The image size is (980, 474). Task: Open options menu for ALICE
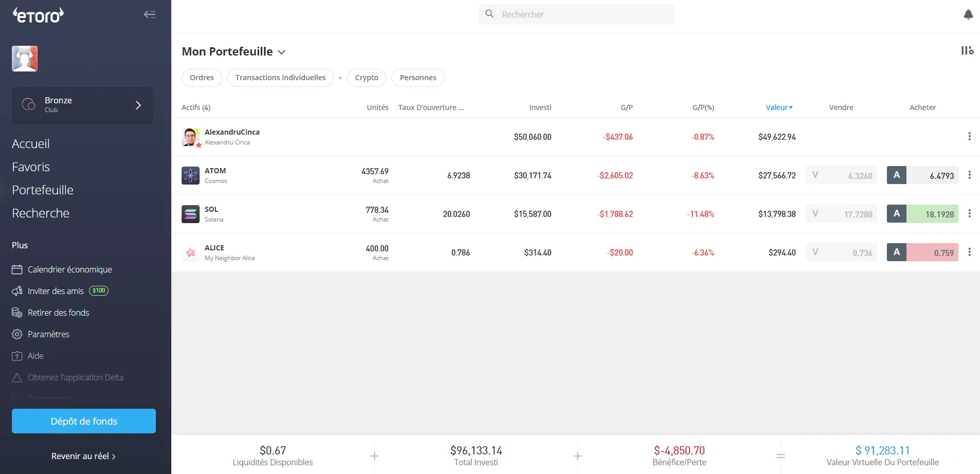coord(969,252)
